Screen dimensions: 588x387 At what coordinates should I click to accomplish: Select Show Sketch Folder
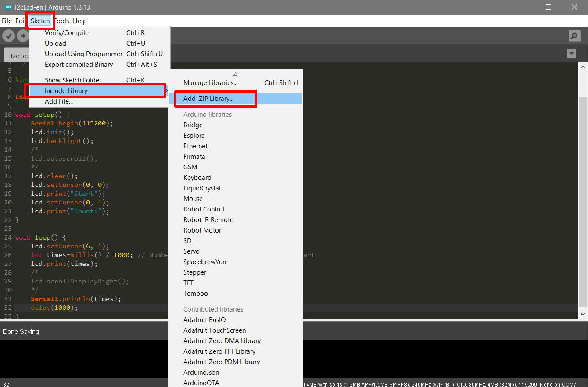coord(74,80)
